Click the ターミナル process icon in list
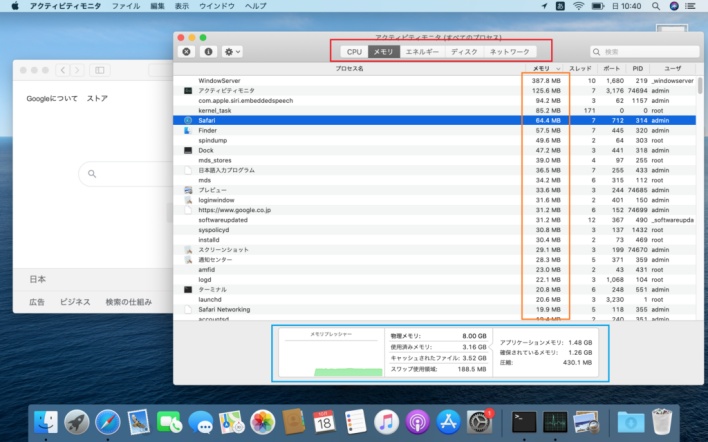This screenshot has width=708, height=442. pos(188,289)
